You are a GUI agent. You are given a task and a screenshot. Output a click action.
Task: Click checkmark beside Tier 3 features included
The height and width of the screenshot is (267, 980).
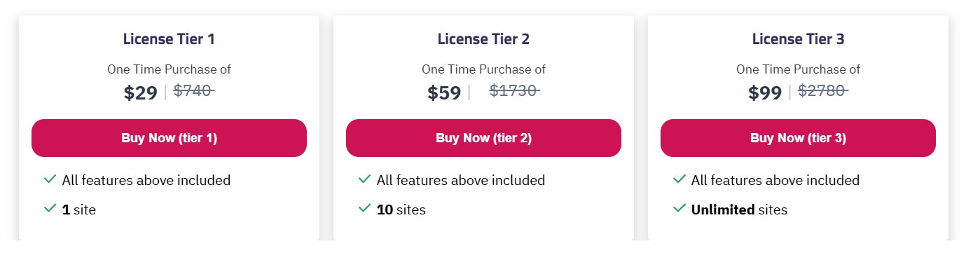tap(679, 179)
